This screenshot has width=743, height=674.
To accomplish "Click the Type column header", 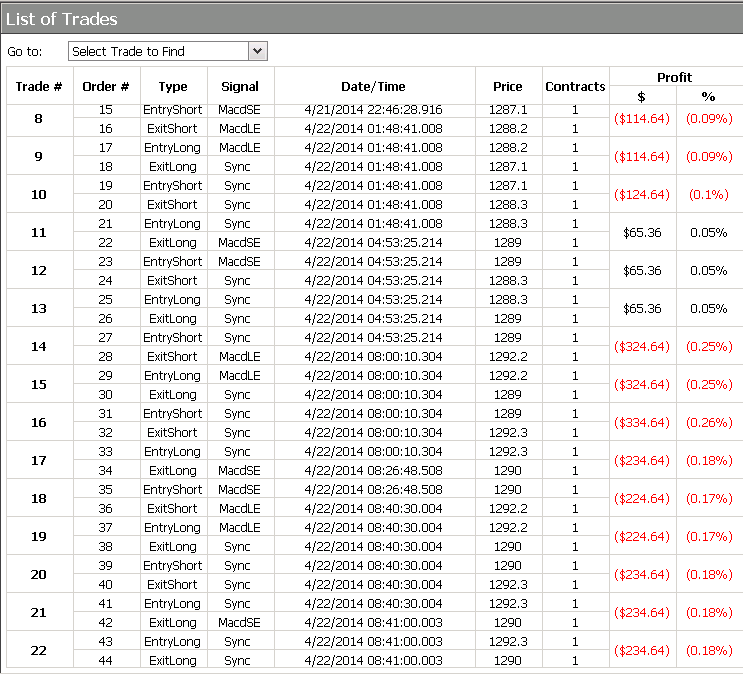I will pos(173,86).
